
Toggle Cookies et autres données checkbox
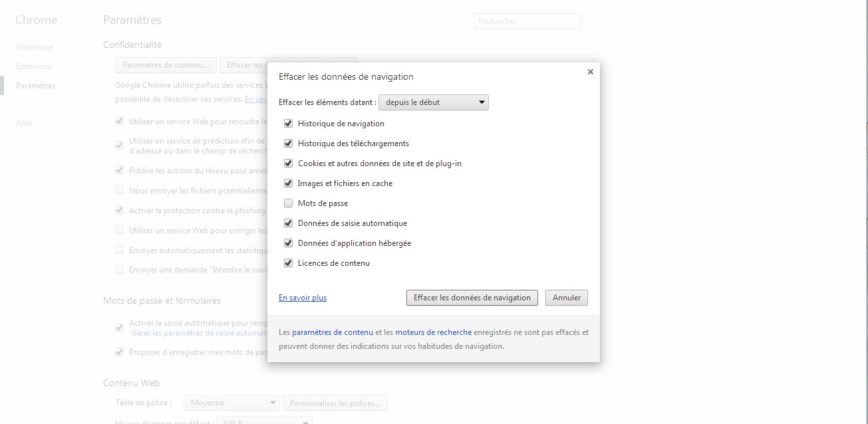288,163
